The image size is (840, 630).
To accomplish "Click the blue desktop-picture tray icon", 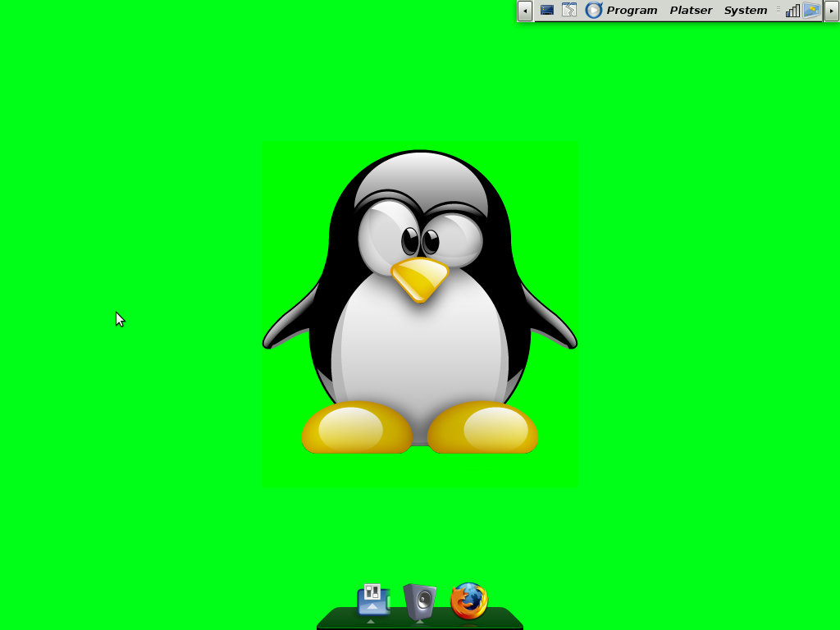I will (x=811, y=10).
